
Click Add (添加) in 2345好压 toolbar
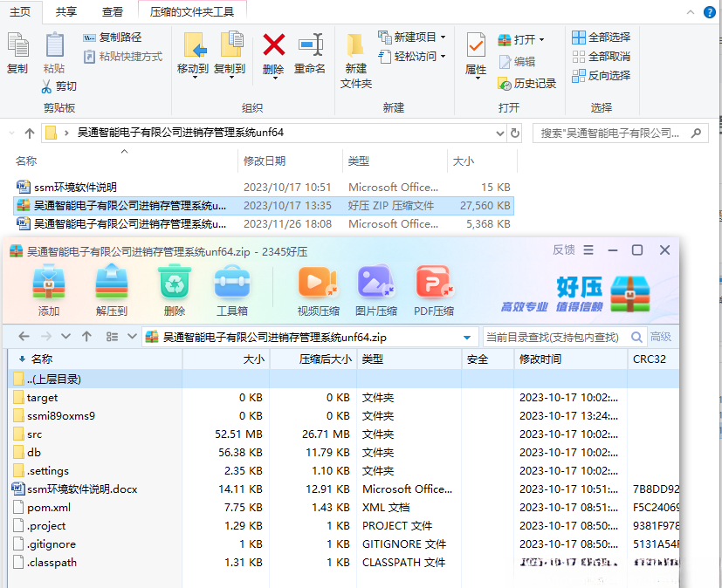49,291
